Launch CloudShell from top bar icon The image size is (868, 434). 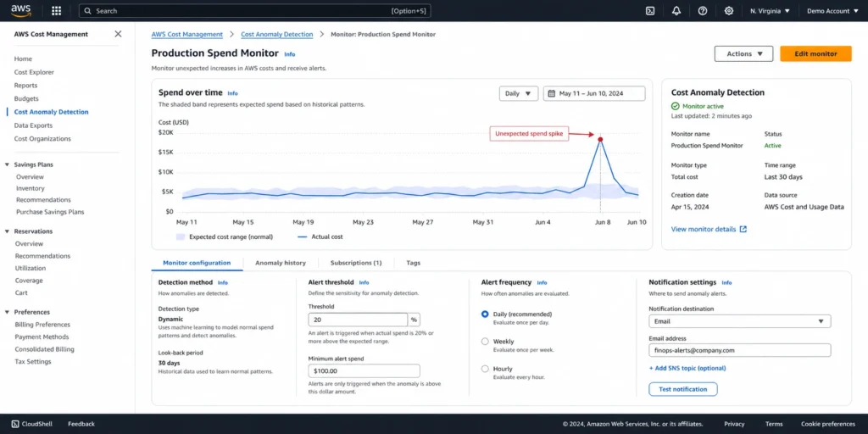click(x=650, y=10)
